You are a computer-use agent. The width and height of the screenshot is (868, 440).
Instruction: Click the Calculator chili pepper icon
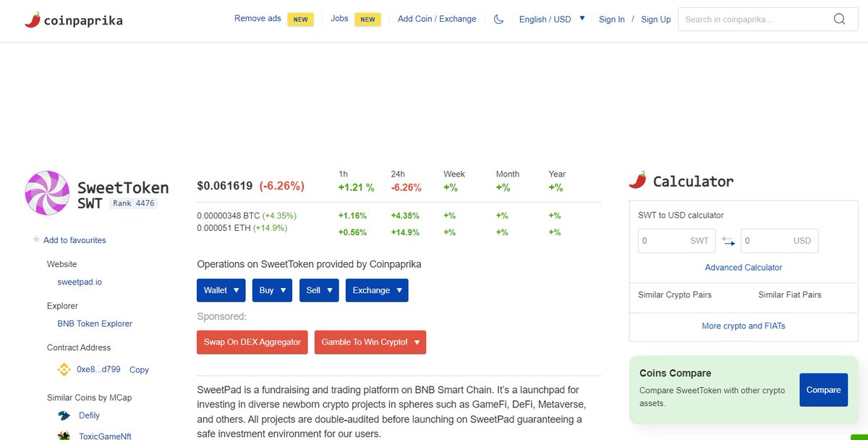pos(637,180)
